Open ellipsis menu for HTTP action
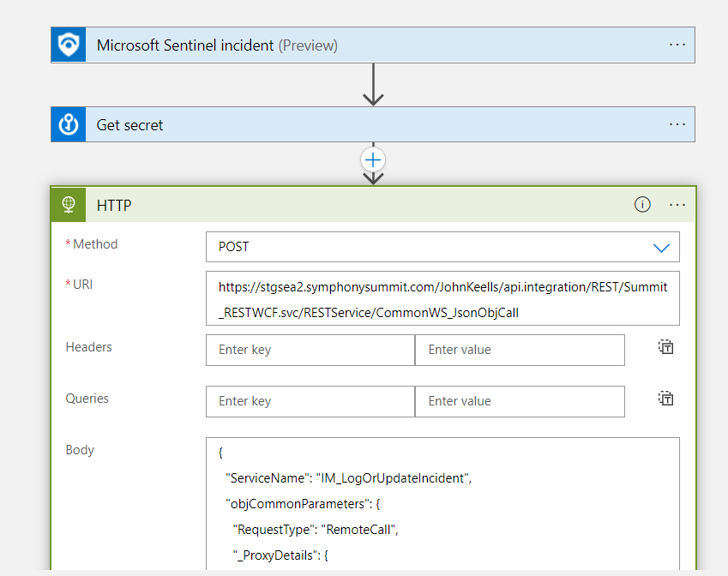Viewport: 728px width, 576px height. point(677,205)
